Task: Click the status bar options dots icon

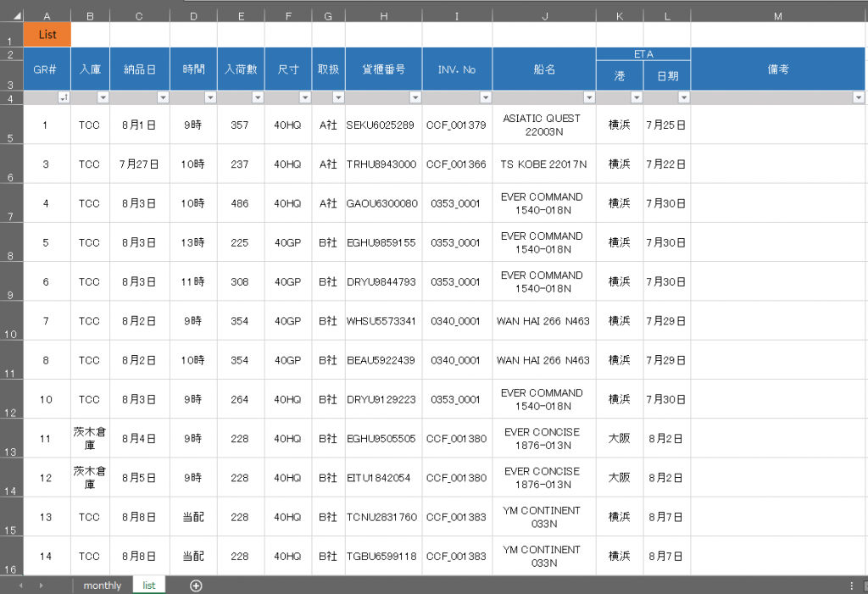Action: [x=851, y=586]
